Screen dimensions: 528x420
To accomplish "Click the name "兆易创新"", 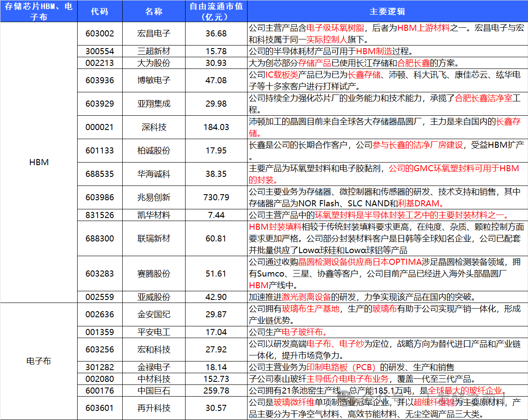I will pyautogui.click(x=154, y=197).
